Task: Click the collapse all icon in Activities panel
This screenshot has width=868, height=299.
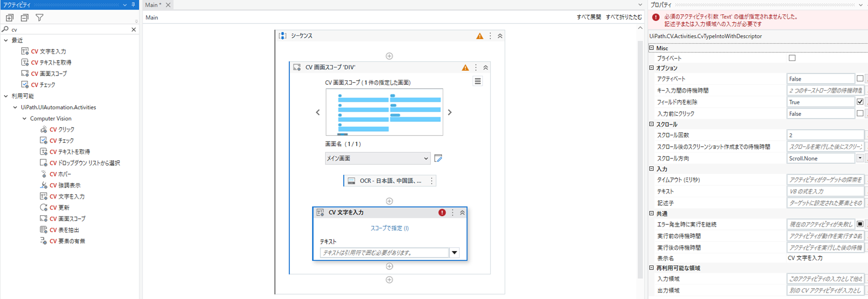Action: point(25,18)
